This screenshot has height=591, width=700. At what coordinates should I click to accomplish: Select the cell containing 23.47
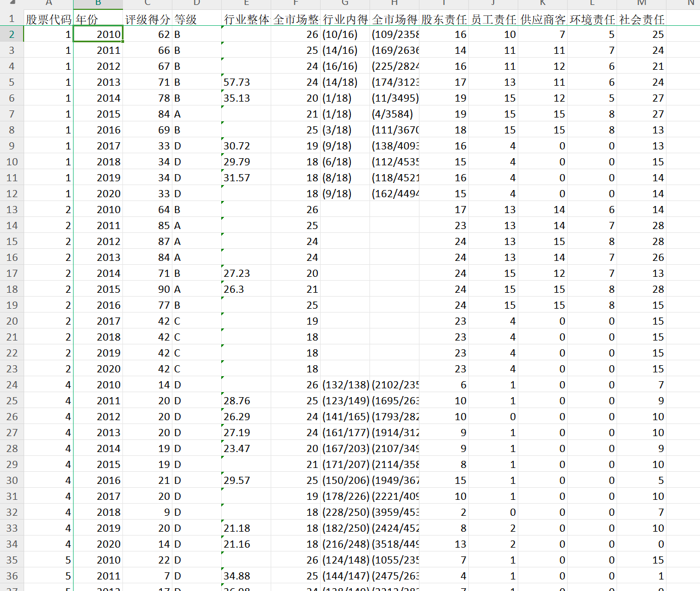[x=246, y=448]
